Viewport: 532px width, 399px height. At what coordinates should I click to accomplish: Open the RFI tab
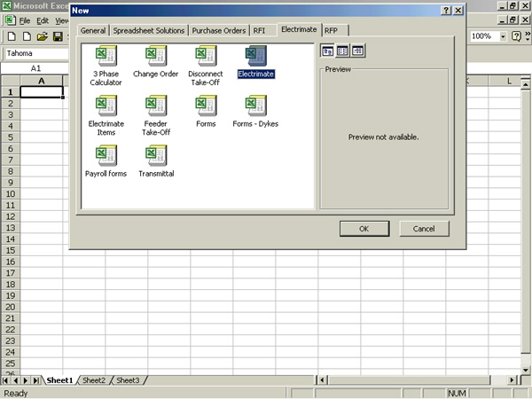click(x=259, y=30)
